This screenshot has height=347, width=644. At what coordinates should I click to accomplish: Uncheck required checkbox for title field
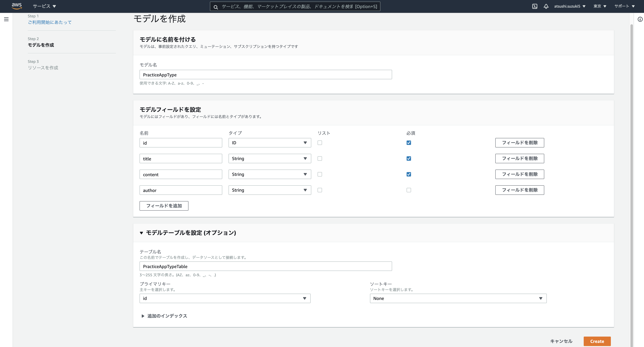click(408, 159)
